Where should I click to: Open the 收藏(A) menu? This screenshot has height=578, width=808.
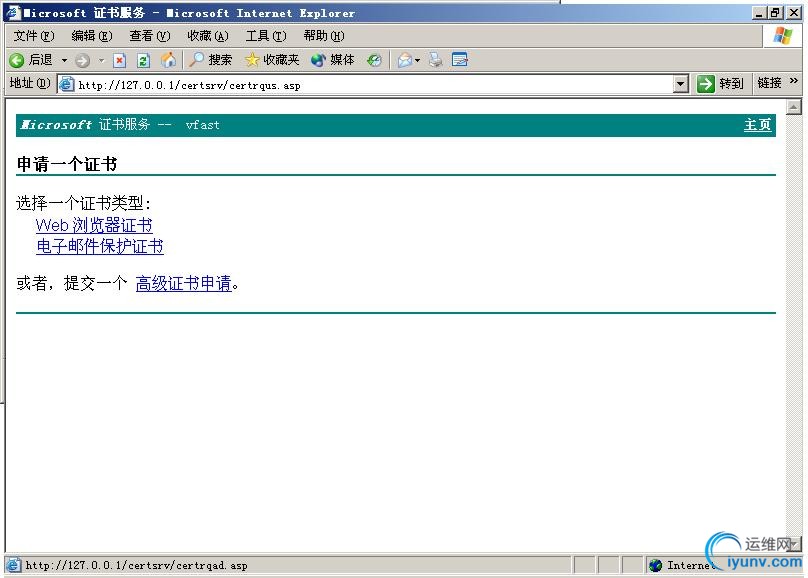pos(208,36)
